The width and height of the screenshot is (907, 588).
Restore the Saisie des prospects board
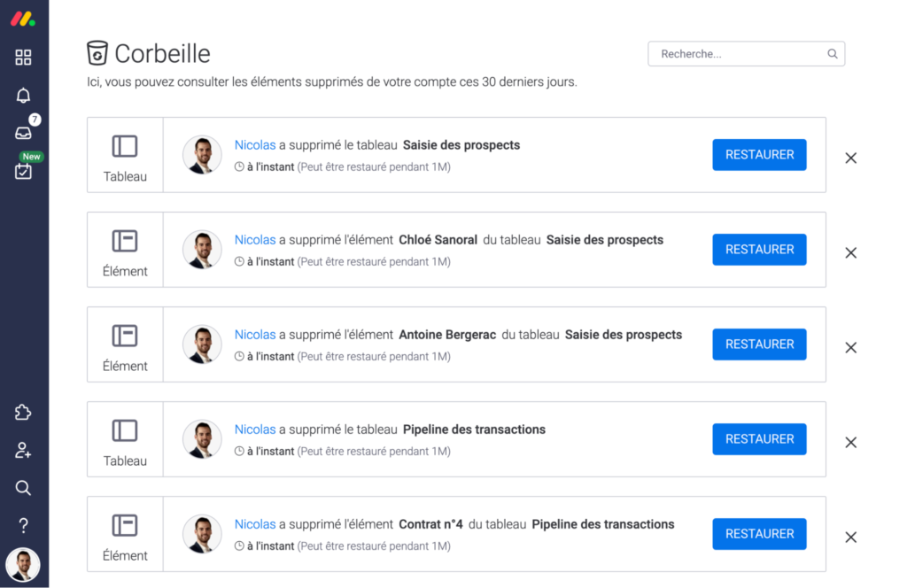pos(759,155)
